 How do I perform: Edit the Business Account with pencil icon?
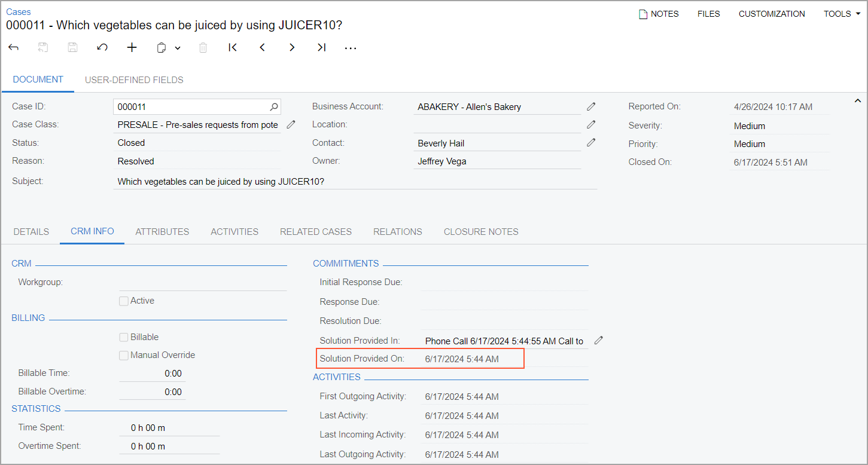(x=591, y=106)
